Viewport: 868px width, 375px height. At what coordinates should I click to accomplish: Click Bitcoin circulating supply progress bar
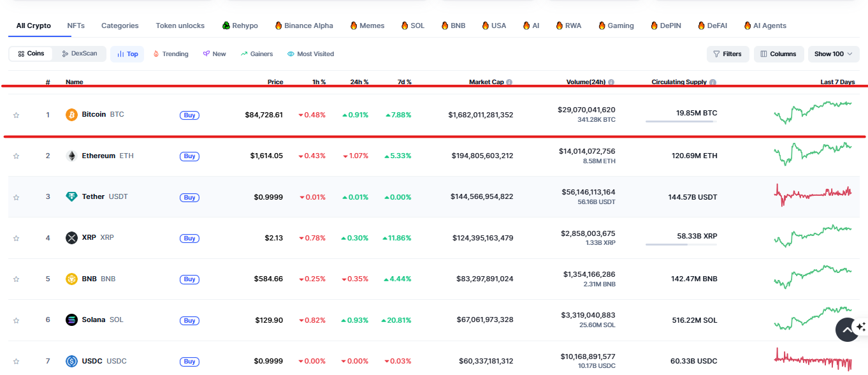[681, 121]
